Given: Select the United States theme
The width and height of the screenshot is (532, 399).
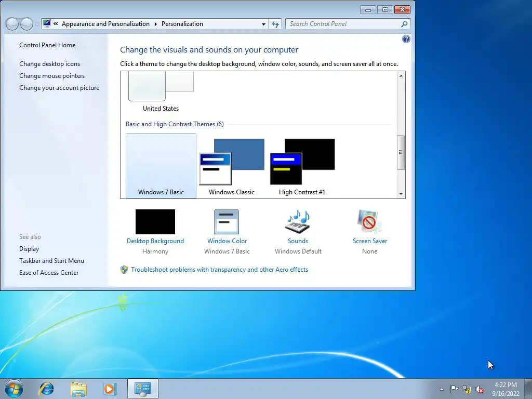Looking at the screenshot, I should pos(161,92).
